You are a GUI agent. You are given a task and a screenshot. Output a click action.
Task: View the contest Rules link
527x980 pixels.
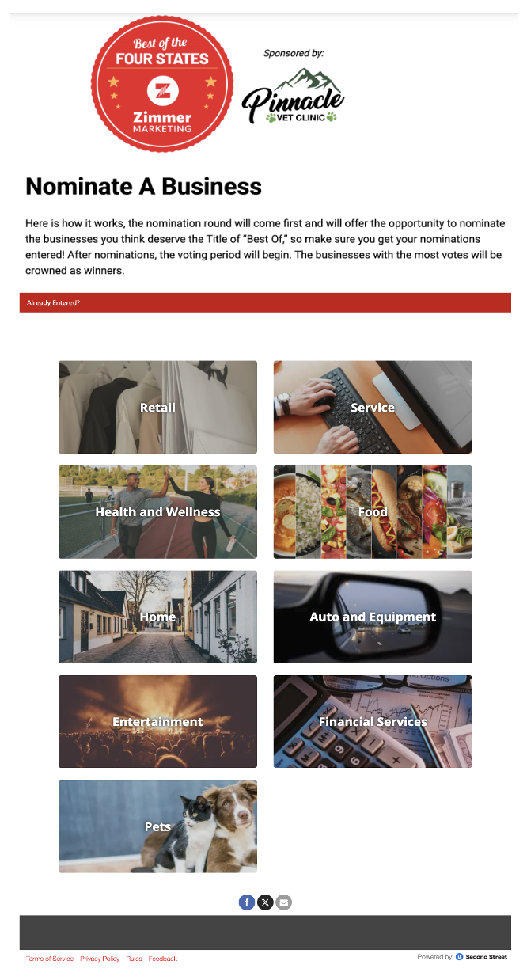tap(134, 959)
